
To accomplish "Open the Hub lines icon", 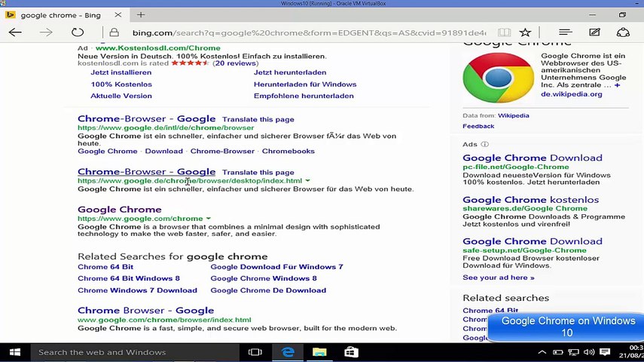I will click(x=566, y=32).
